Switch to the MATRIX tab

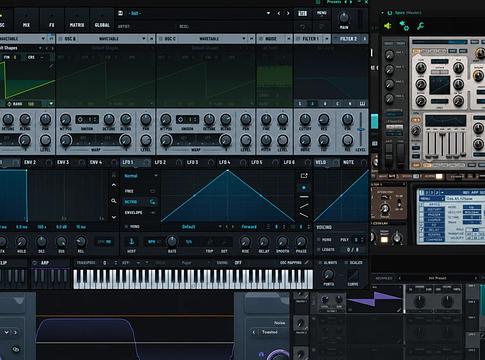(x=77, y=21)
